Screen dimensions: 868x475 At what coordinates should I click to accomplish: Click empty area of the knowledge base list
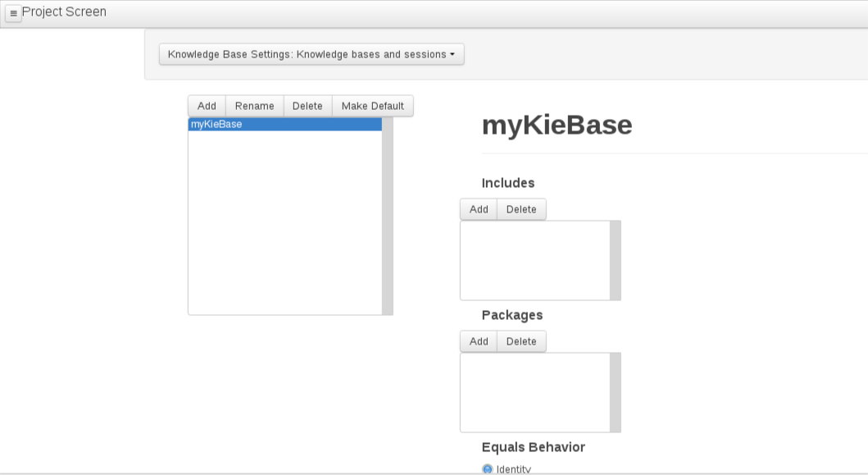pos(285,222)
